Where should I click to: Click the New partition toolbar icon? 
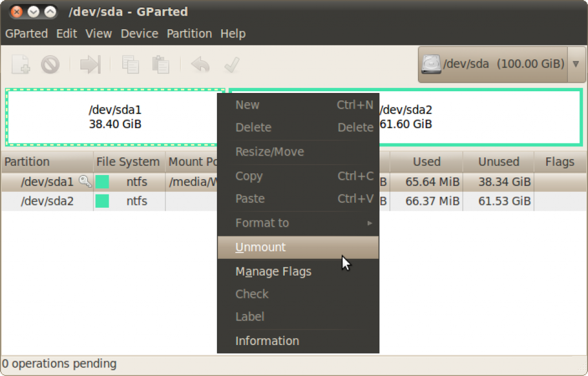pyautogui.click(x=21, y=64)
